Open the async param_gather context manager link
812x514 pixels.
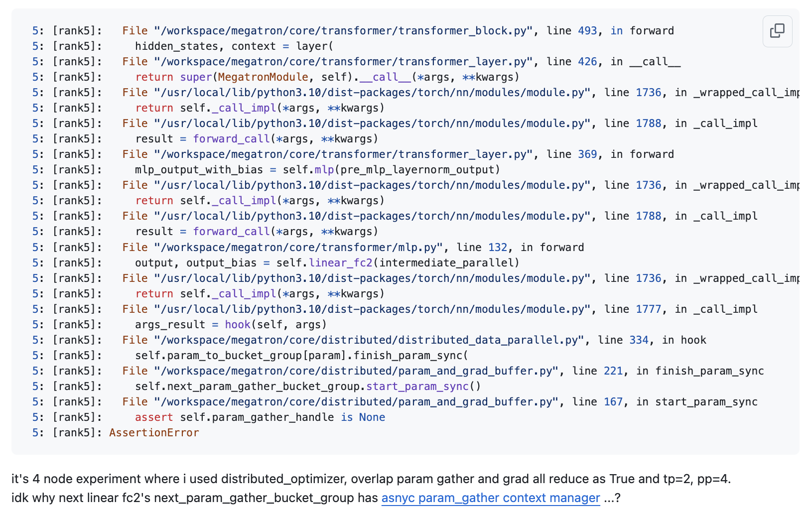[x=491, y=498]
